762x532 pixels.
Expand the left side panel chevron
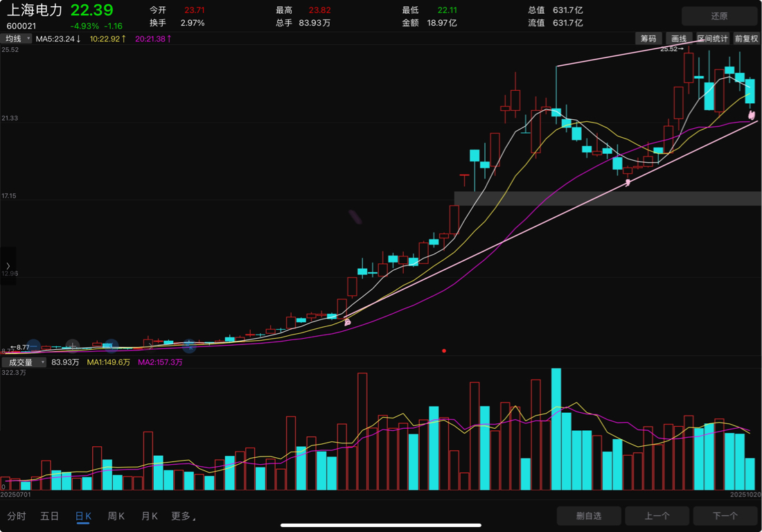pyautogui.click(x=8, y=266)
